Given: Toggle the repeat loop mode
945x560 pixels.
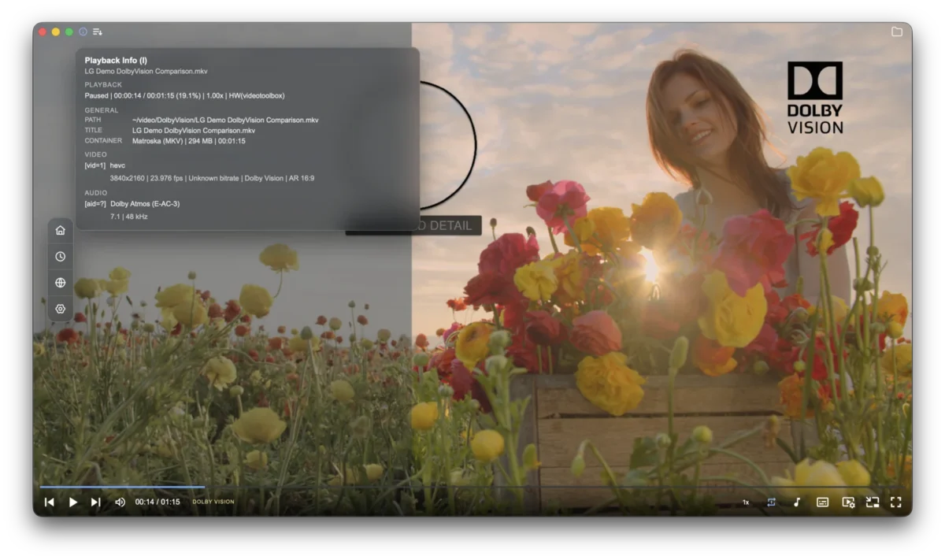Looking at the screenshot, I should point(772,502).
